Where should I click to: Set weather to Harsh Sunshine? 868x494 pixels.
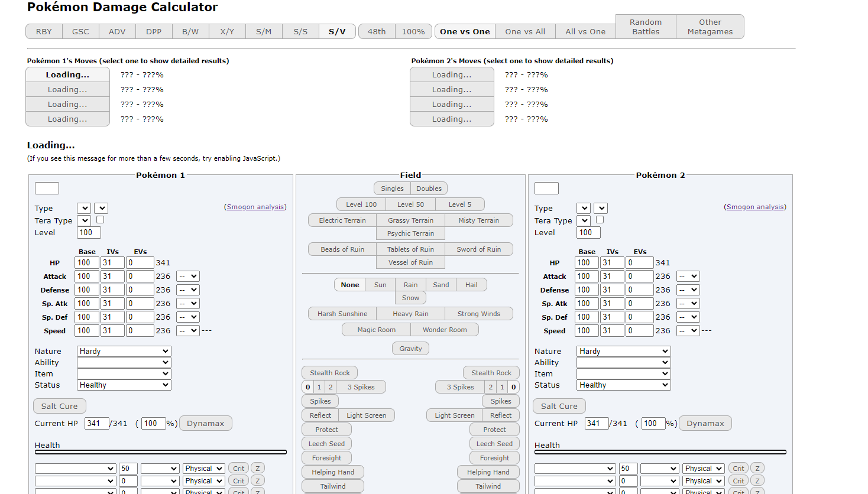point(342,314)
